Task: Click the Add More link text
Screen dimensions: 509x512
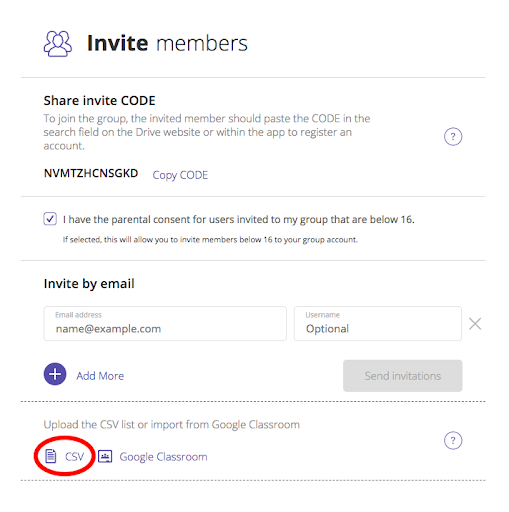Action: (100, 376)
